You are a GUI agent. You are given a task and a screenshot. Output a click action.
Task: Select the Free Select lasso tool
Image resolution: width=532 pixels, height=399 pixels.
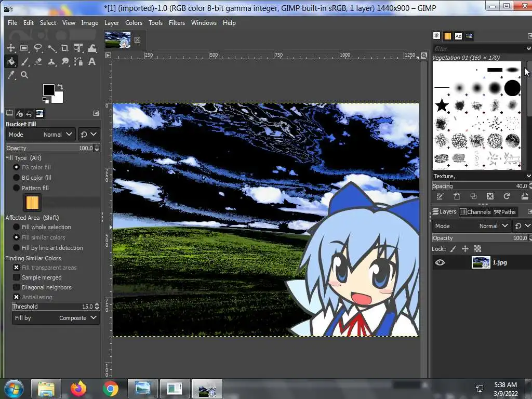click(37, 48)
